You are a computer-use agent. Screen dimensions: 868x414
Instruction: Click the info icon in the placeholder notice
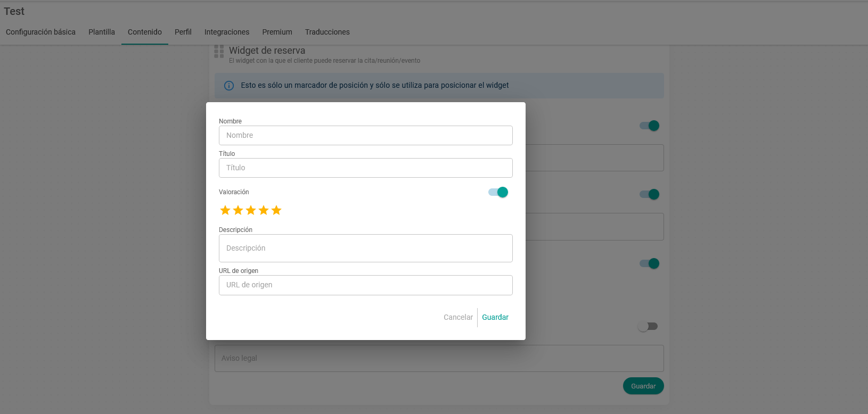point(229,86)
